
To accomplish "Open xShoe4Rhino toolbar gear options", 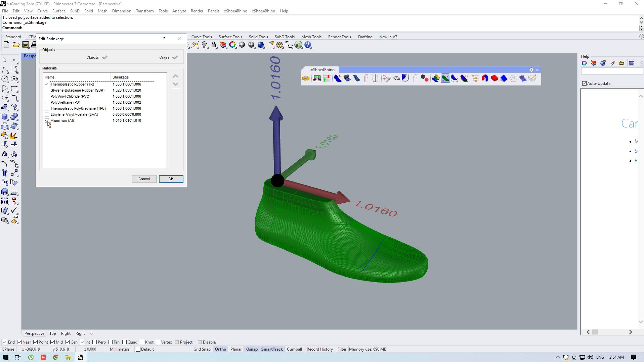I will pyautogui.click(x=531, y=70).
